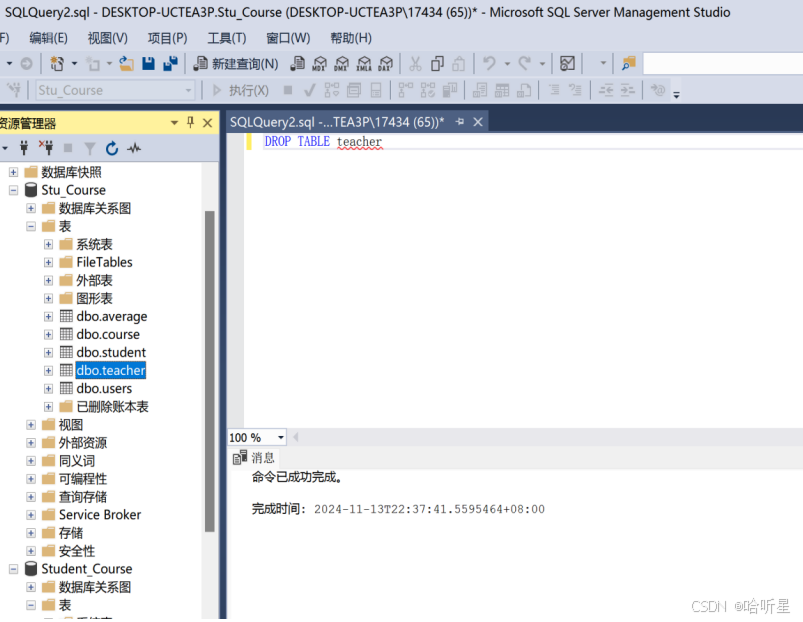The image size is (803, 622).
Task: Click the Disconnect icon in Object Explorer
Action: pos(46,148)
